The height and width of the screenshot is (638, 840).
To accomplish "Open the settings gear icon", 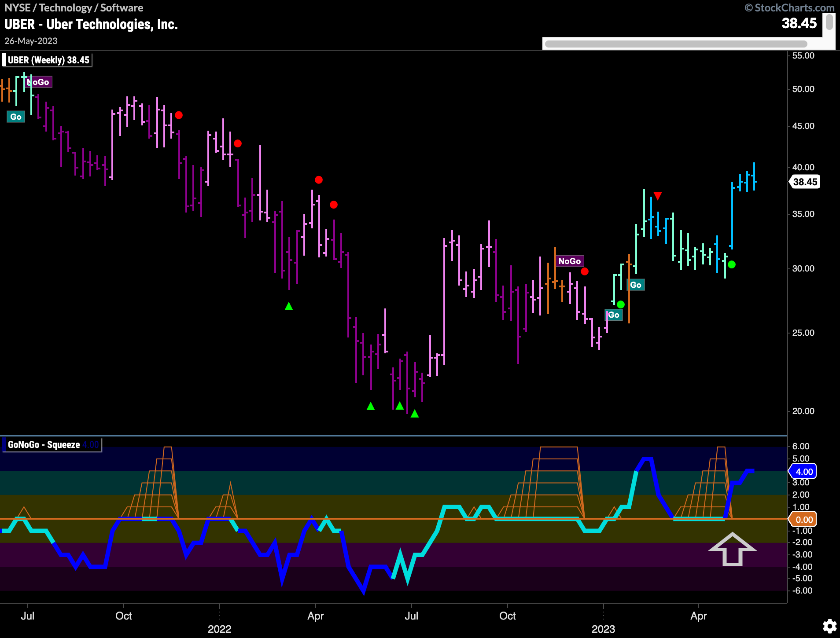I will [830, 626].
